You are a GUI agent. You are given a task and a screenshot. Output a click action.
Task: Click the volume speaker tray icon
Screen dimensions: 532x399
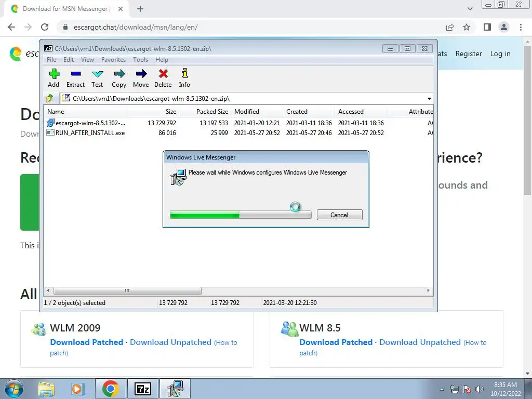480,389
